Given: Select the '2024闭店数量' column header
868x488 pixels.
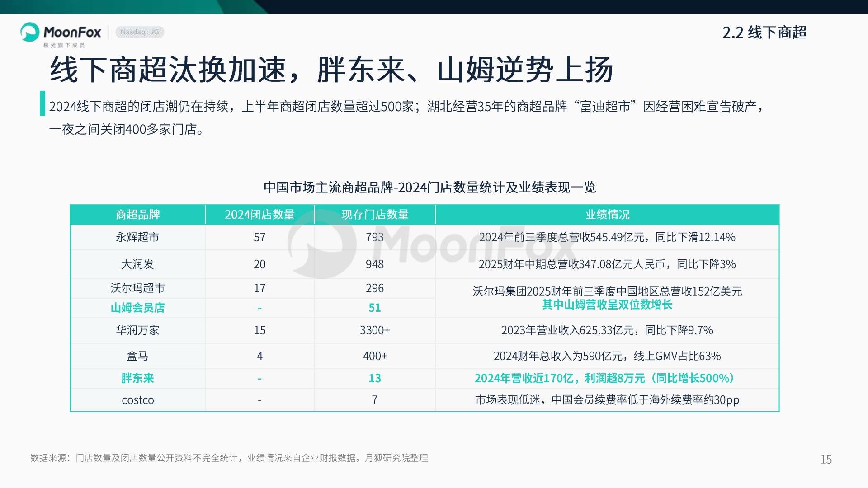Looking at the screenshot, I should pos(259,215).
